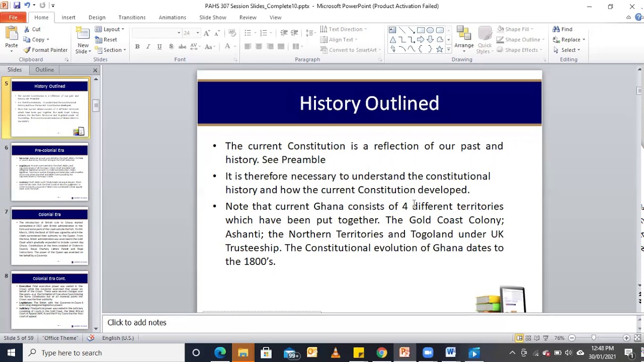
Task: Click the Paste icon
Action: pos(11,34)
